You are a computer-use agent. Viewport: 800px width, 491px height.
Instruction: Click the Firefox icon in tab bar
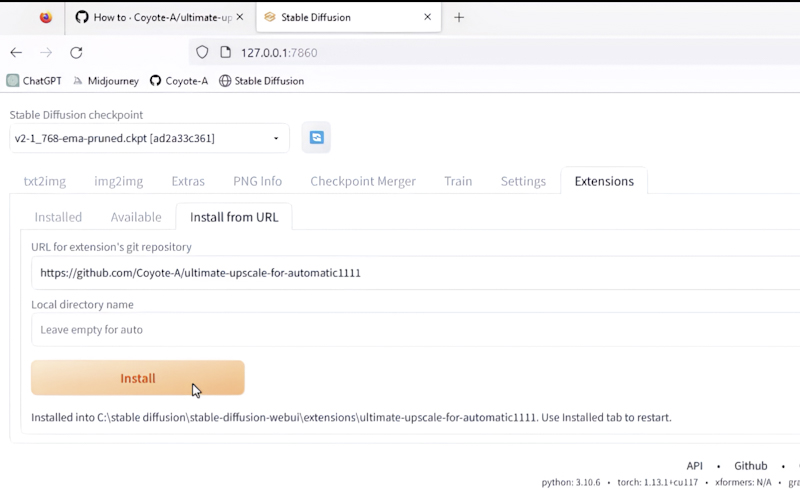tap(46, 17)
